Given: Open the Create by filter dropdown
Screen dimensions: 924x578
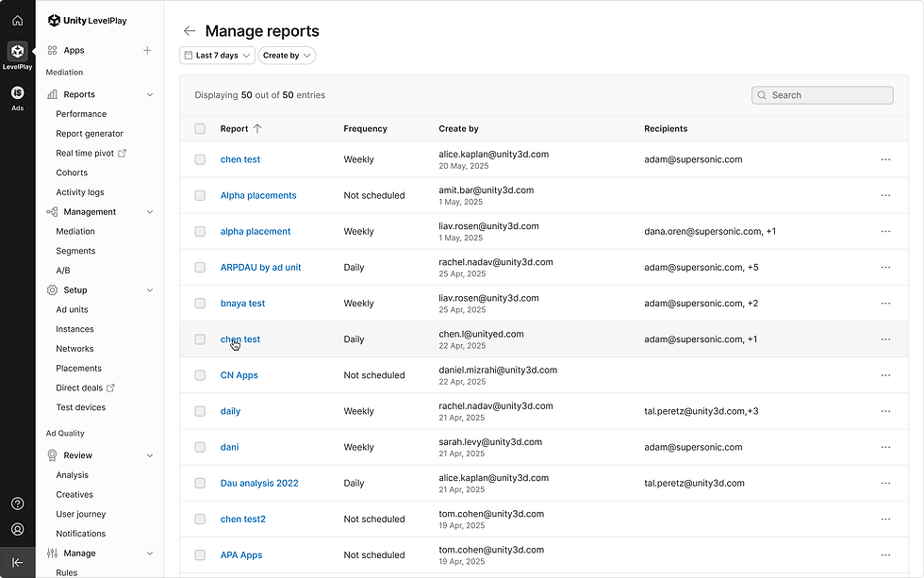Looking at the screenshot, I should pos(287,56).
